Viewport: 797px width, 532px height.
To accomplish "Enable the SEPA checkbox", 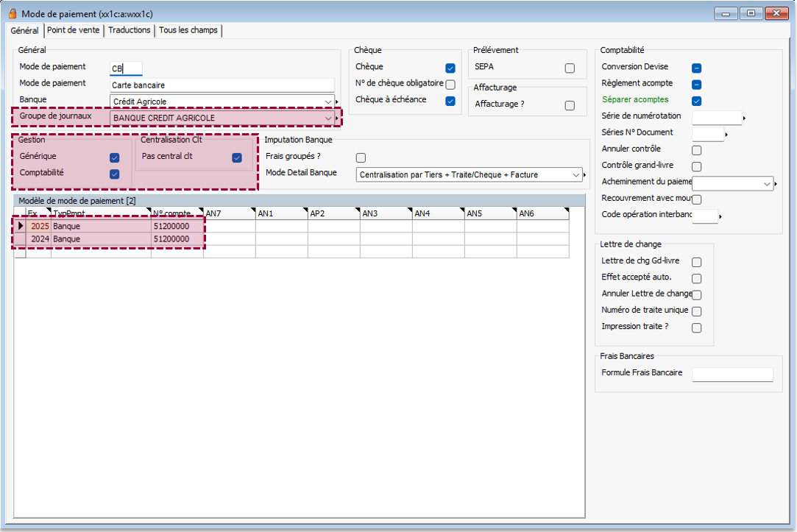I will click(x=570, y=68).
